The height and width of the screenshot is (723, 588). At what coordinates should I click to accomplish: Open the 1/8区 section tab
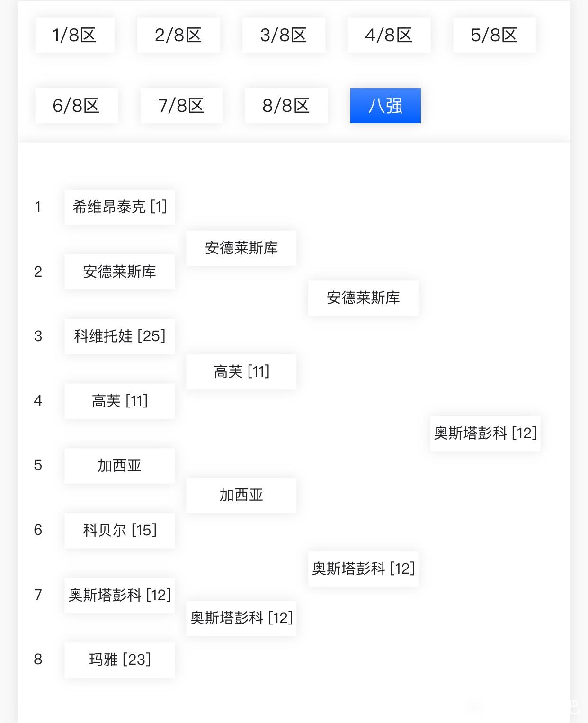click(x=75, y=35)
